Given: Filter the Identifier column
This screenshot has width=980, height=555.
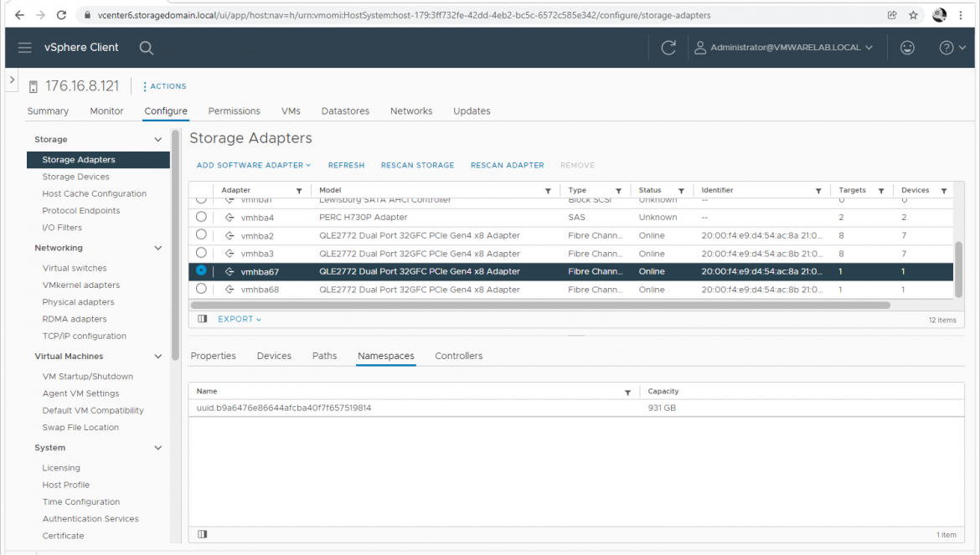Looking at the screenshot, I should tap(818, 191).
